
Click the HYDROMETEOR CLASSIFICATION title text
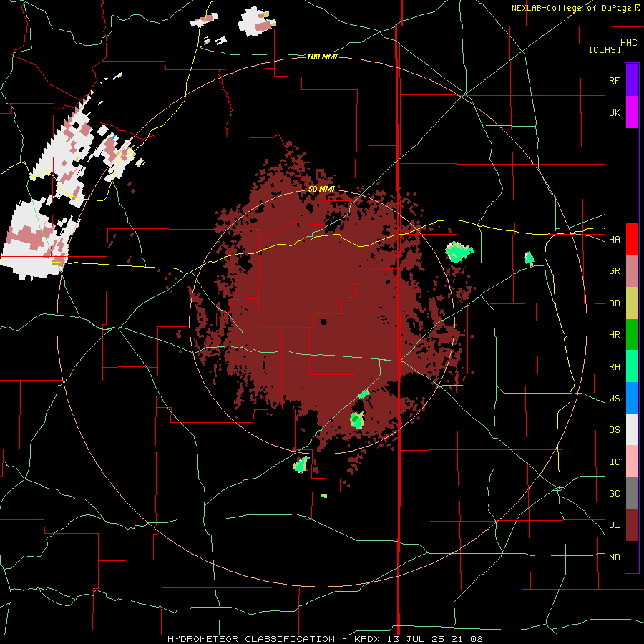250,639
